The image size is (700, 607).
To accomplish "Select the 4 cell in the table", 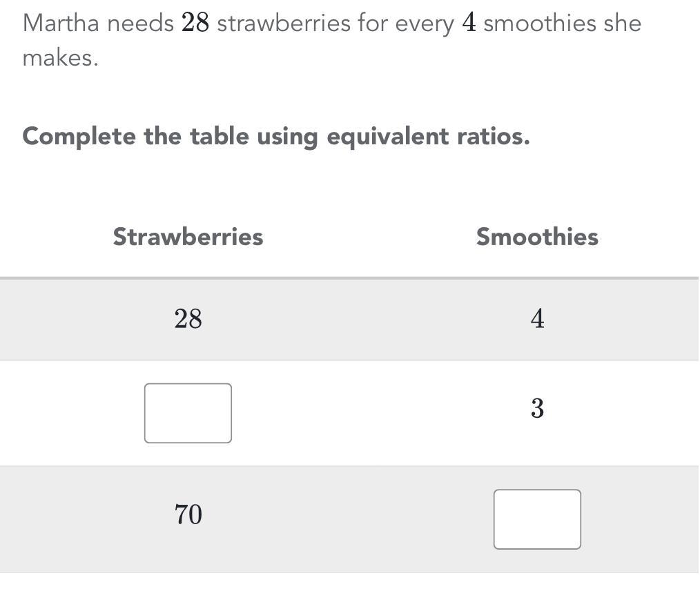I will click(537, 319).
